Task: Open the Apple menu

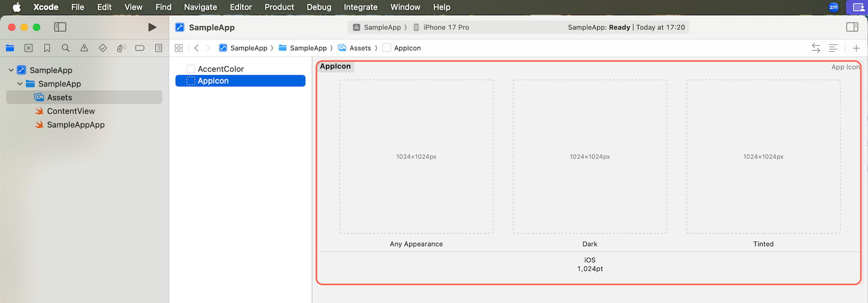Action: coord(16,7)
